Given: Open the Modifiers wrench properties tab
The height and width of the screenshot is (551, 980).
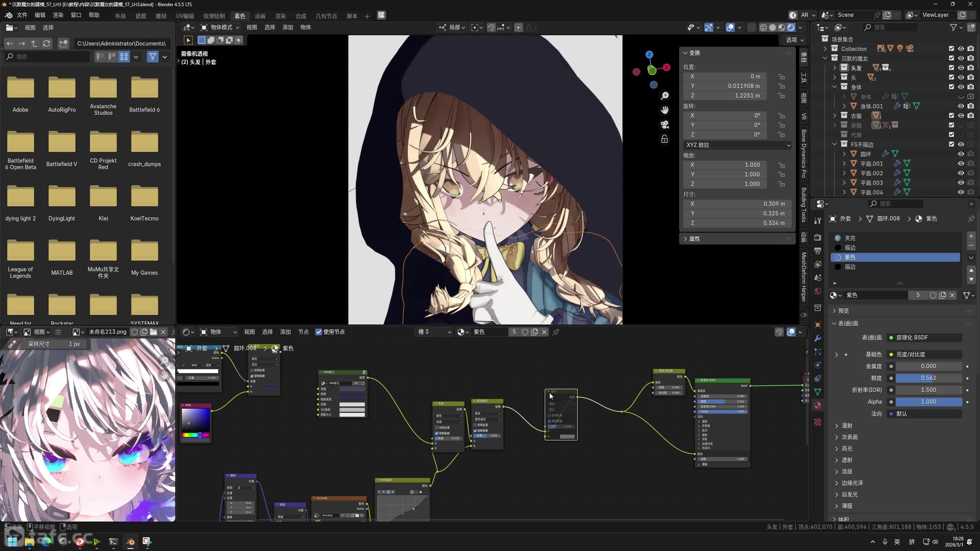Looking at the screenshot, I should click(x=818, y=338).
